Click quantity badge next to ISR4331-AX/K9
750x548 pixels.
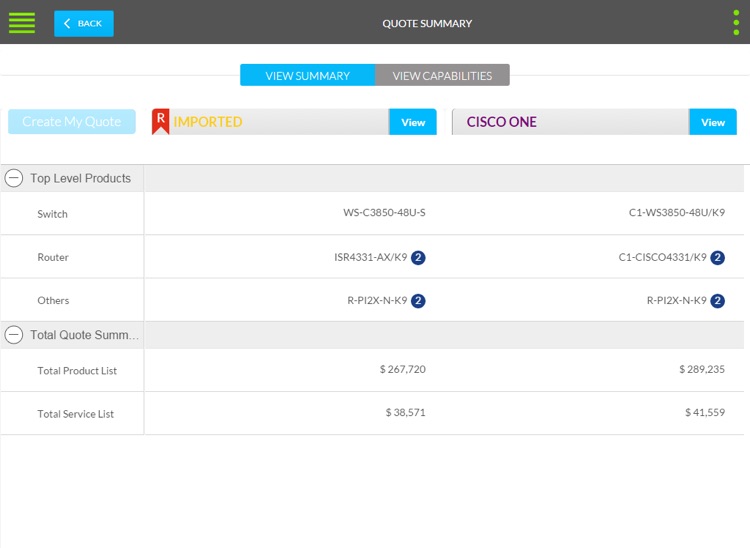[x=418, y=257]
